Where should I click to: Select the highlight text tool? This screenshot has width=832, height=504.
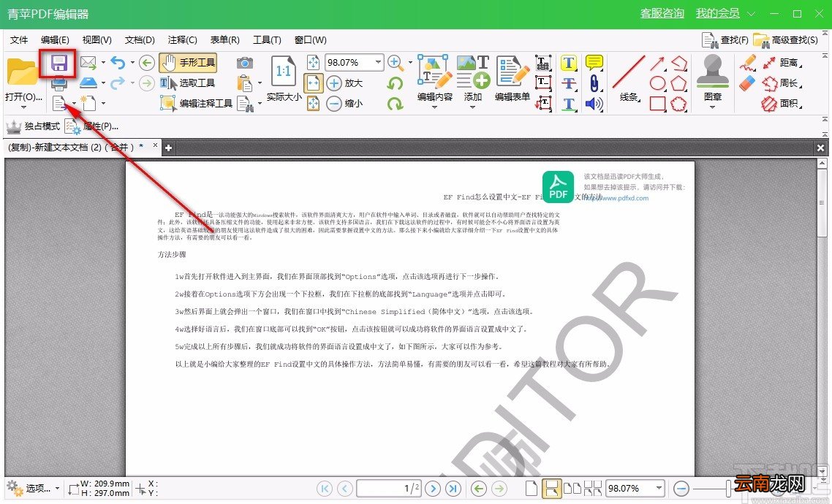tap(569, 63)
